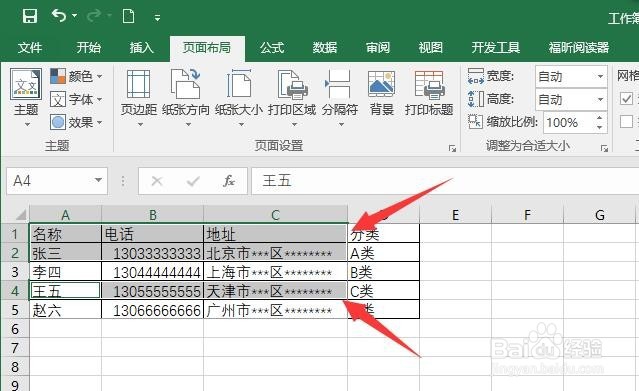Open Customize Quick Access Toolbar dropdown
The image size is (639, 391).
click(157, 17)
